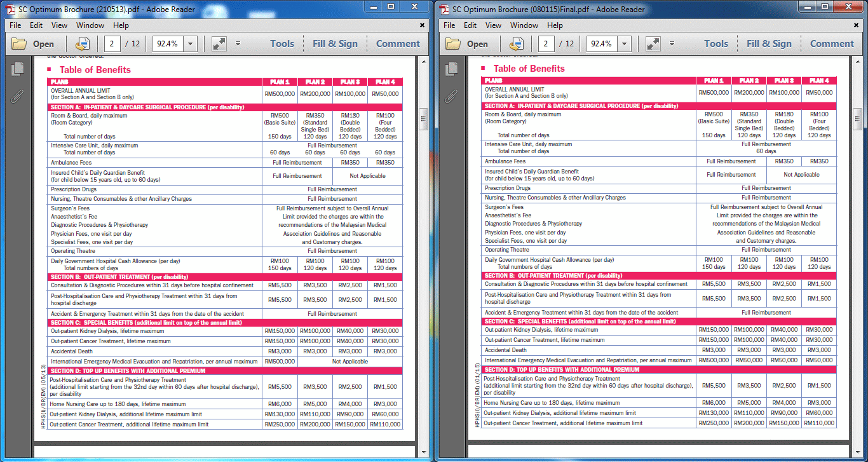Click page number field in 080115 window
Viewport: 868px width, 462px height.
click(546, 44)
